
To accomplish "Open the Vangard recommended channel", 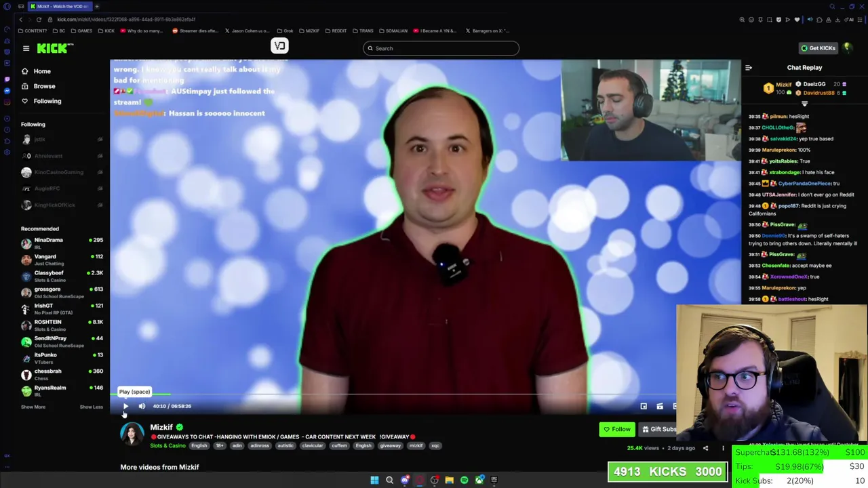I will point(62,259).
